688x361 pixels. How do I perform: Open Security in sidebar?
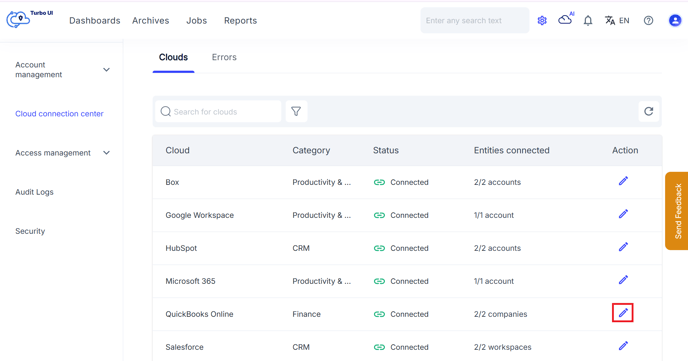click(30, 231)
